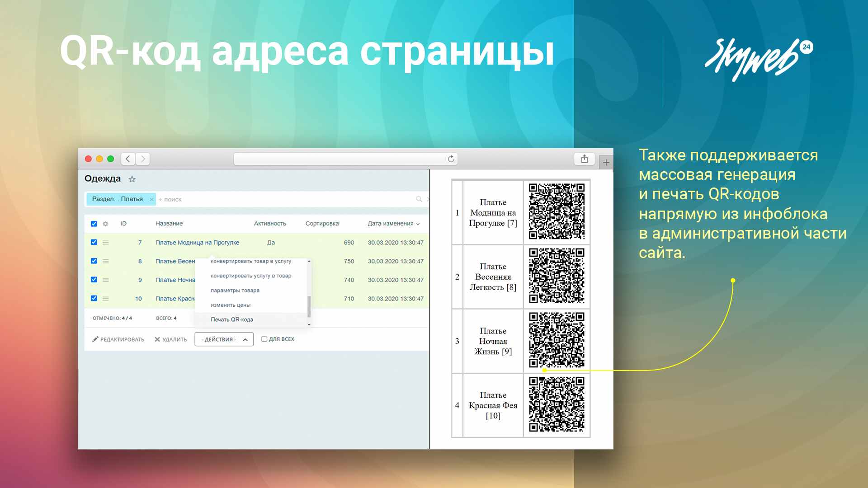
Task: Select Печать QR-кода from the actions menu
Action: 232,319
